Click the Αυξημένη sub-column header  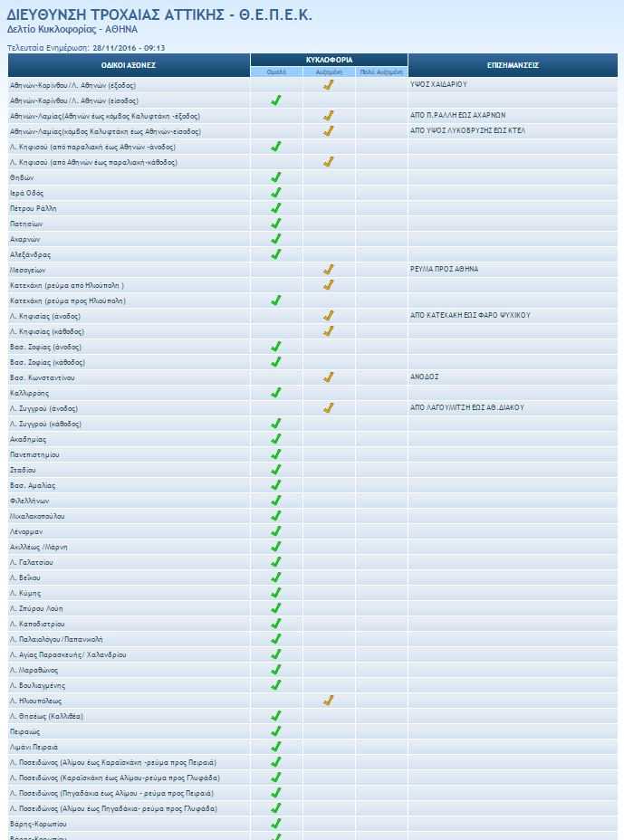pos(329,72)
